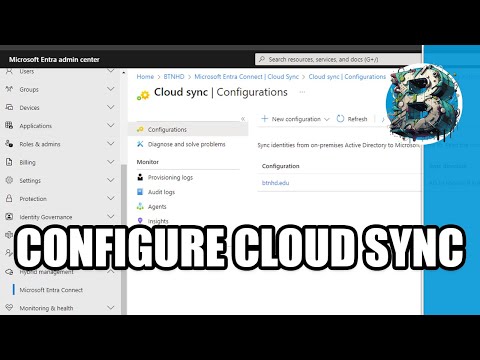Image resolution: width=480 pixels, height=360 pixels.
Task: Expand the Protection section chevron
Action: (x=111, y=198)
